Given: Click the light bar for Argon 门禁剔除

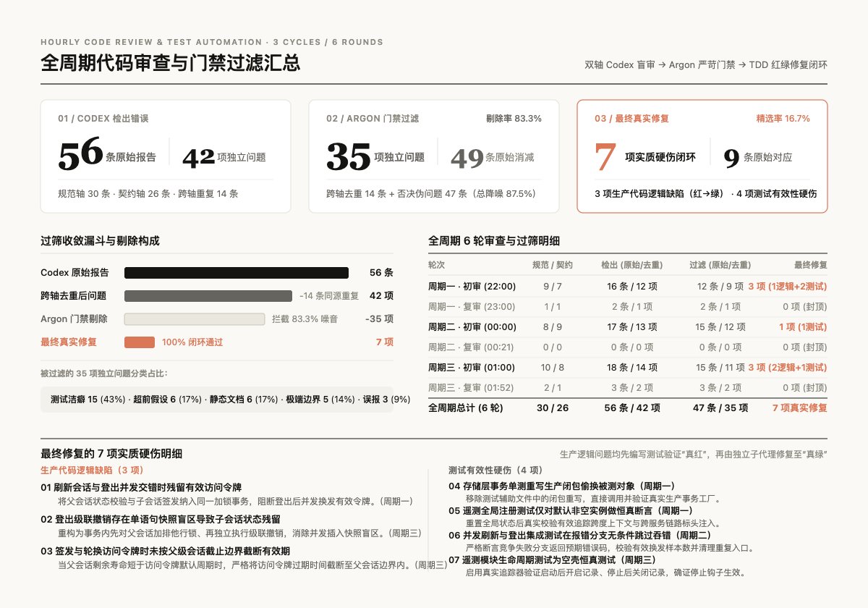Looking at the screenshot, I should coord(195,319).
